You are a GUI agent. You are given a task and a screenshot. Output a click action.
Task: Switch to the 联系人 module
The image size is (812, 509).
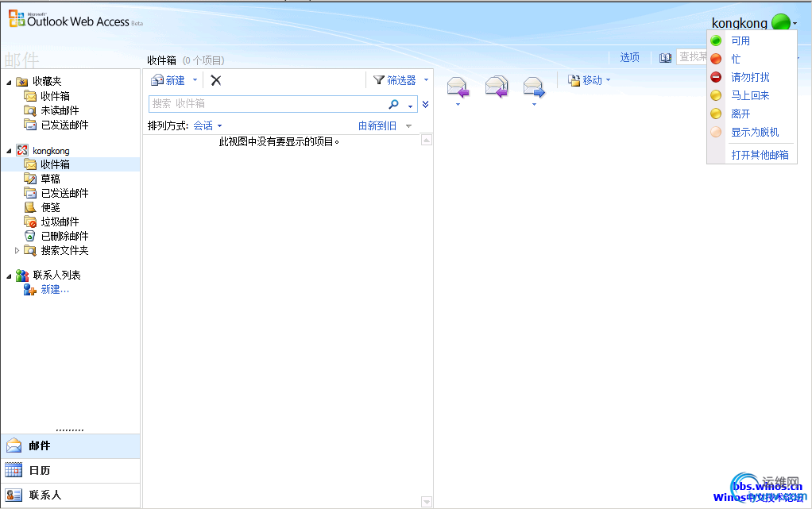pos(71,496)
